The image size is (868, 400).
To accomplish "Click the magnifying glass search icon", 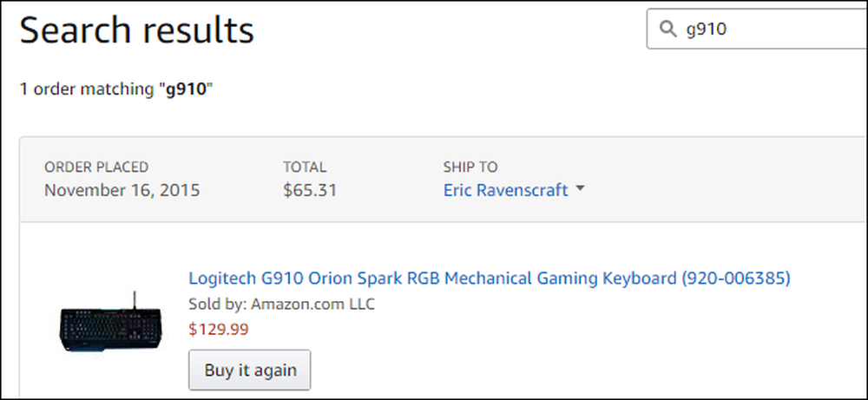I will [x=668, y=29].
